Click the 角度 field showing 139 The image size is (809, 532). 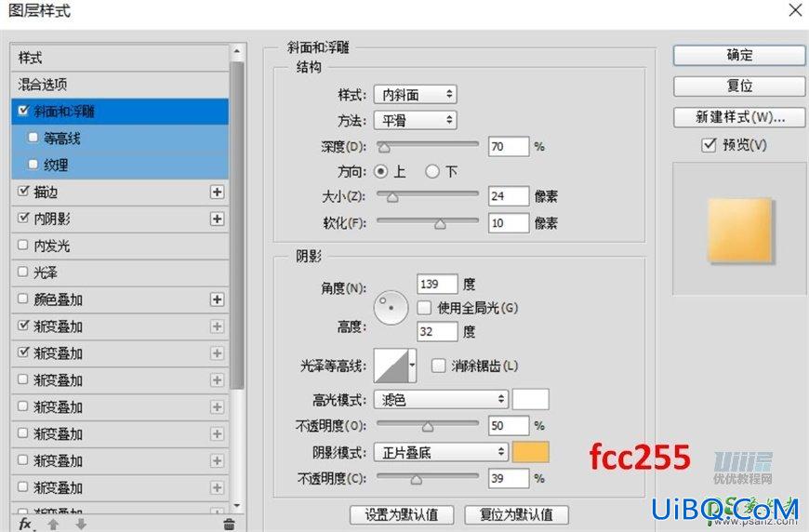(437, 284)
